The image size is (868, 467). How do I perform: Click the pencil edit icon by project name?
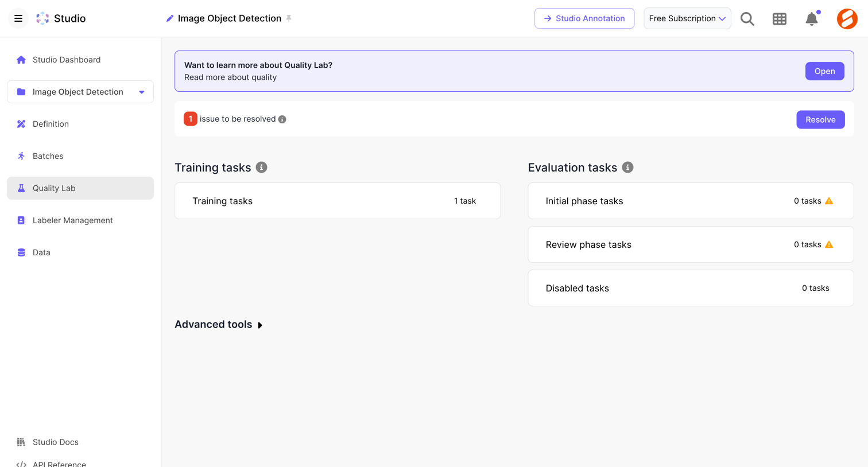tap(170, 18)
